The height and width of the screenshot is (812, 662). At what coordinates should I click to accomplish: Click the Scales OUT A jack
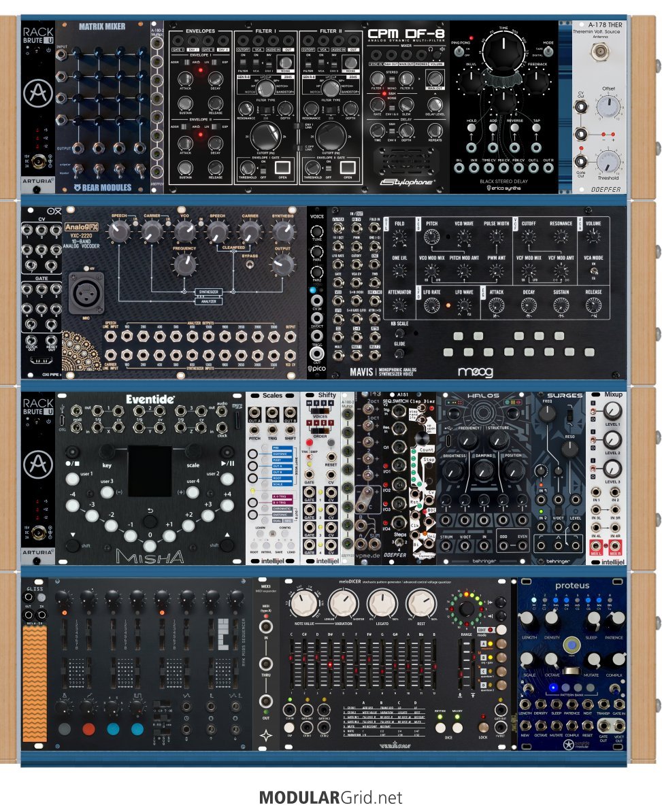[x=254, y=413]
